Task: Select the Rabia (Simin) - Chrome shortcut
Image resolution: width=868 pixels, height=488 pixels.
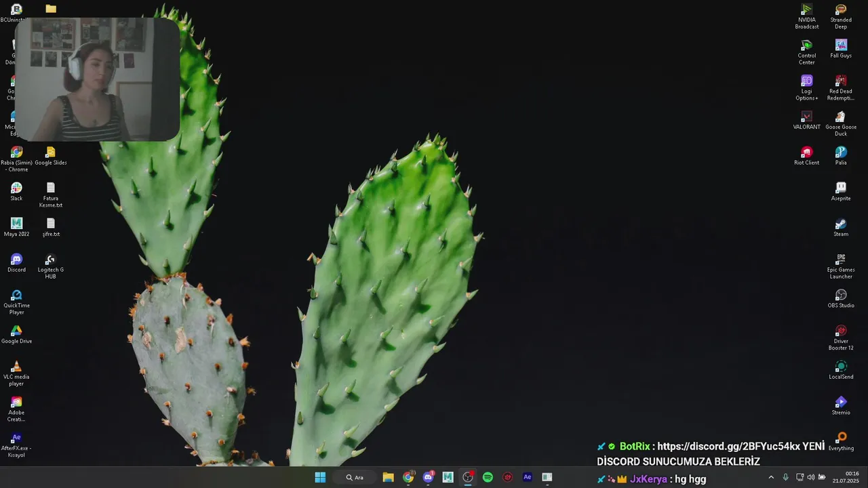Action: click(x=16, y=159)
